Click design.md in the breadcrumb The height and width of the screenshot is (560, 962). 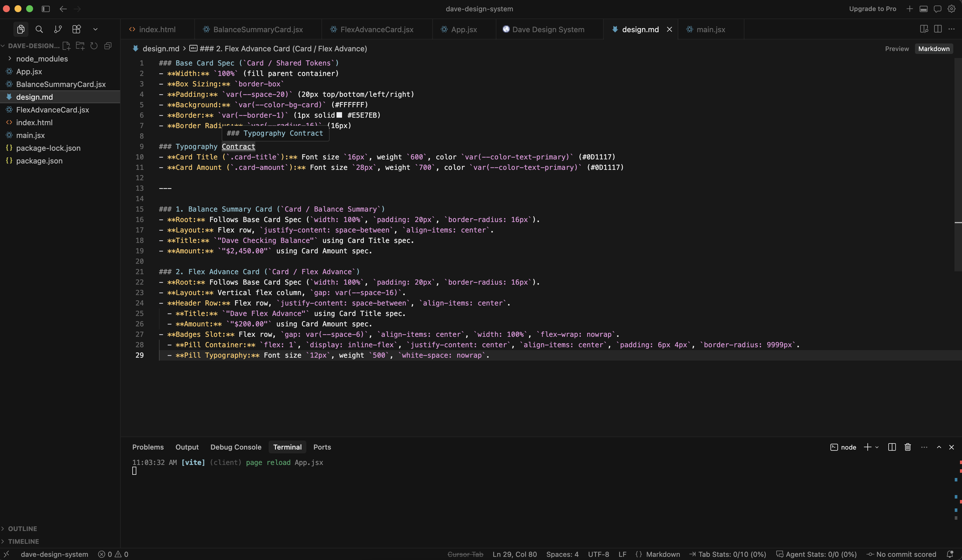161,49
